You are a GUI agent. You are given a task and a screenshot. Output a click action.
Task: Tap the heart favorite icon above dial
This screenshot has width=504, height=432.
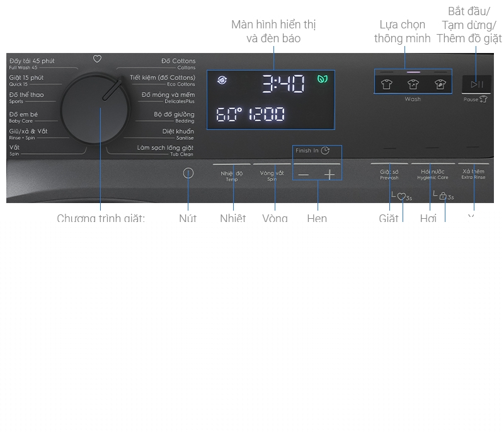(x=97, y=59)
